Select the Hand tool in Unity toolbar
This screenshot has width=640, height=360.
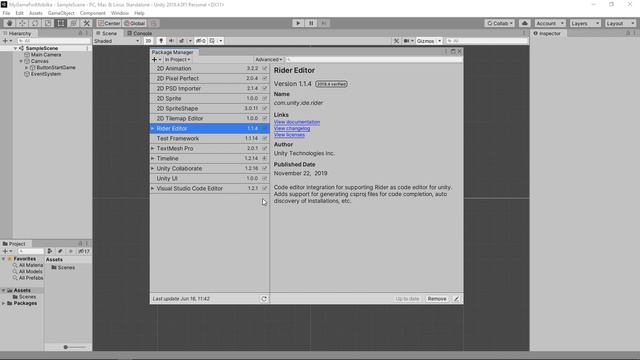click(9, 23)
